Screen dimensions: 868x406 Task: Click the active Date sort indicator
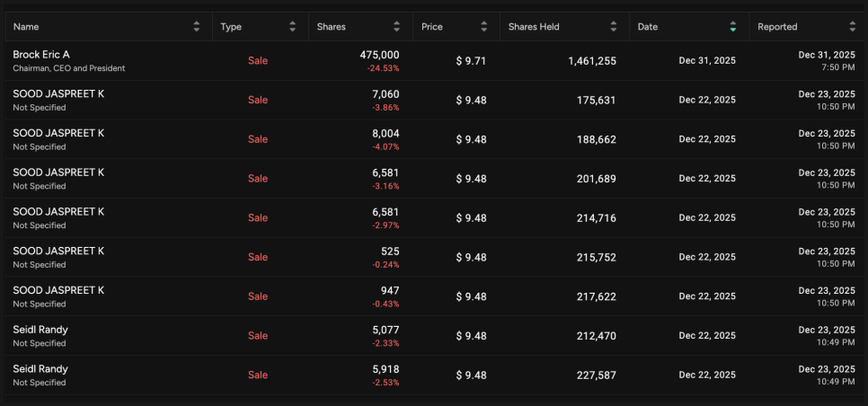click(733, 27)
